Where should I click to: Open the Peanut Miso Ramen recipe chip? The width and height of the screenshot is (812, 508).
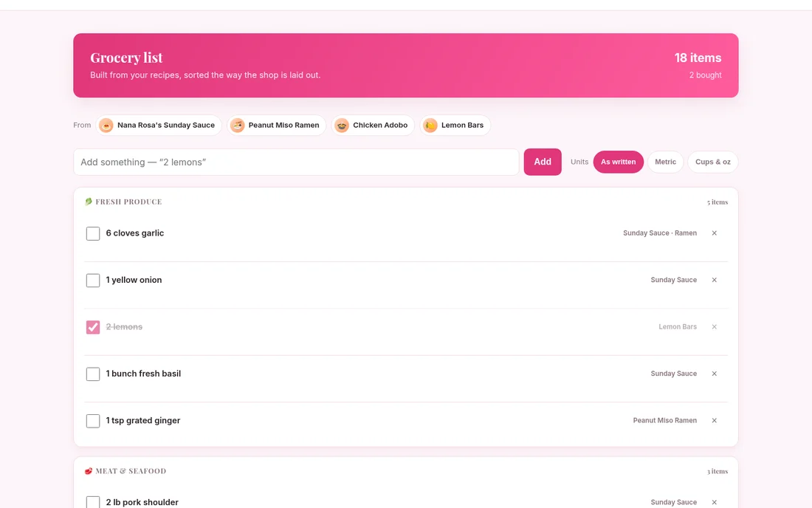pos(277,126)
